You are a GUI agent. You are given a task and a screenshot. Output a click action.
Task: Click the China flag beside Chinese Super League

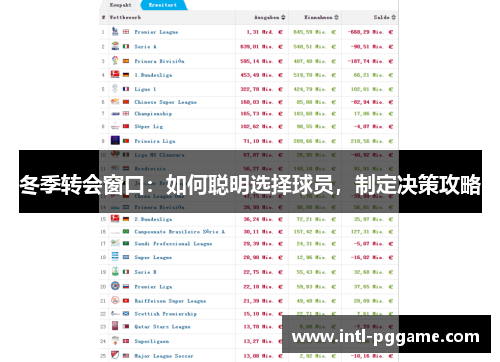coord(126,102)
